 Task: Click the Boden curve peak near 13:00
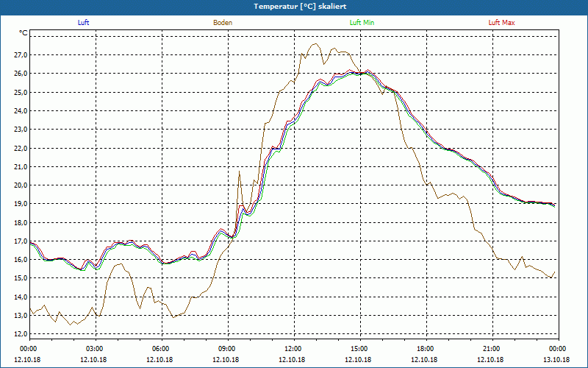click(315, 44)
